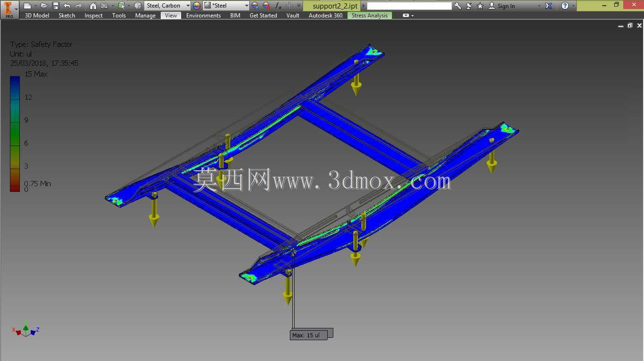Open the Steel, Carbon material dropdown
Viewport: 644px width, 361px height.
coord(167,6)
